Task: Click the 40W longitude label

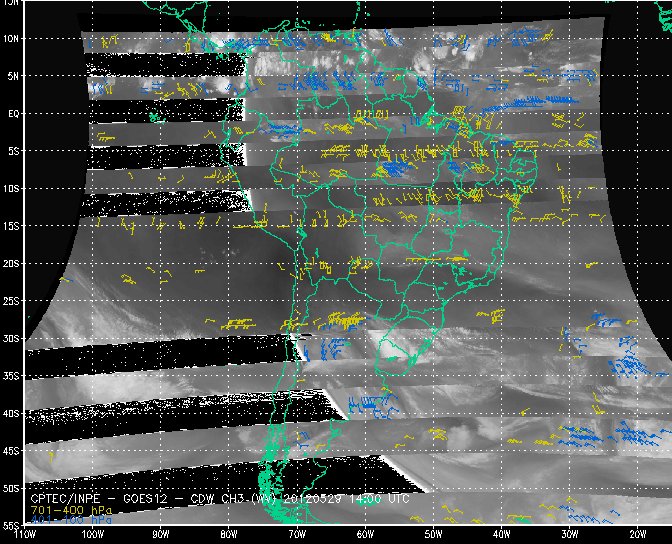Action: 502,534
